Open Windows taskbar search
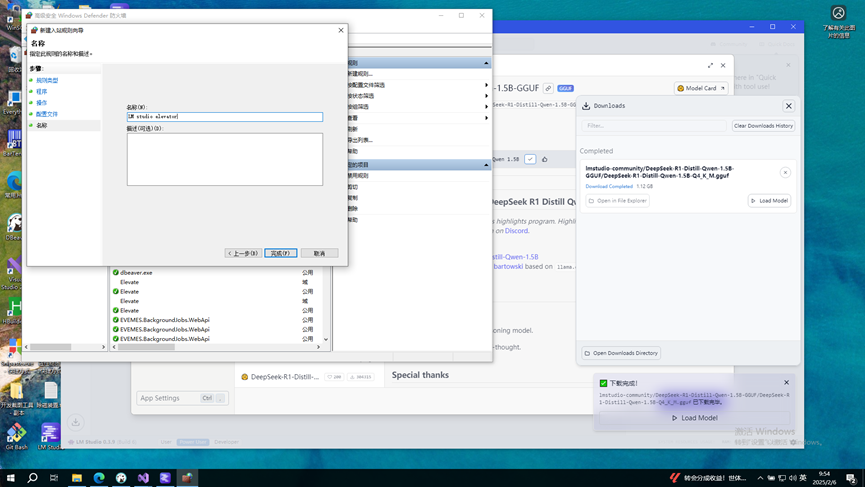This screenshot has width=865, height=487. [x=33, y=478]
